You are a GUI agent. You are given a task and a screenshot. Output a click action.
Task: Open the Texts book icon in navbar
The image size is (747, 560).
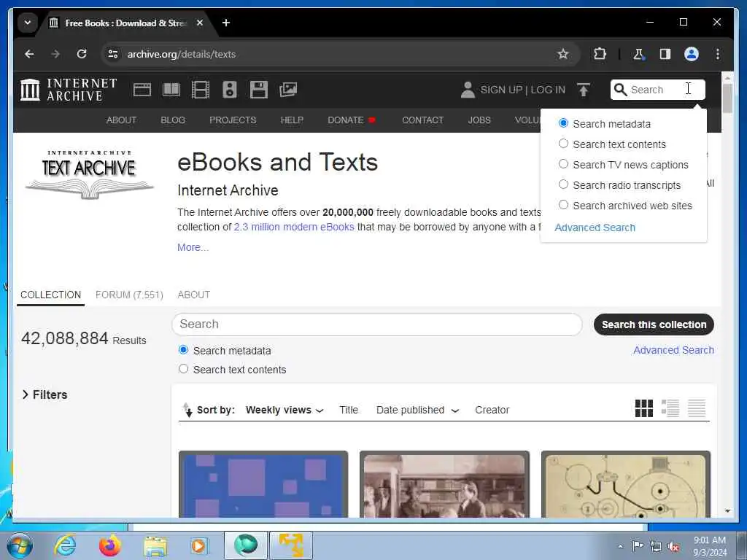pyautogui.click(x=171, y=90)
